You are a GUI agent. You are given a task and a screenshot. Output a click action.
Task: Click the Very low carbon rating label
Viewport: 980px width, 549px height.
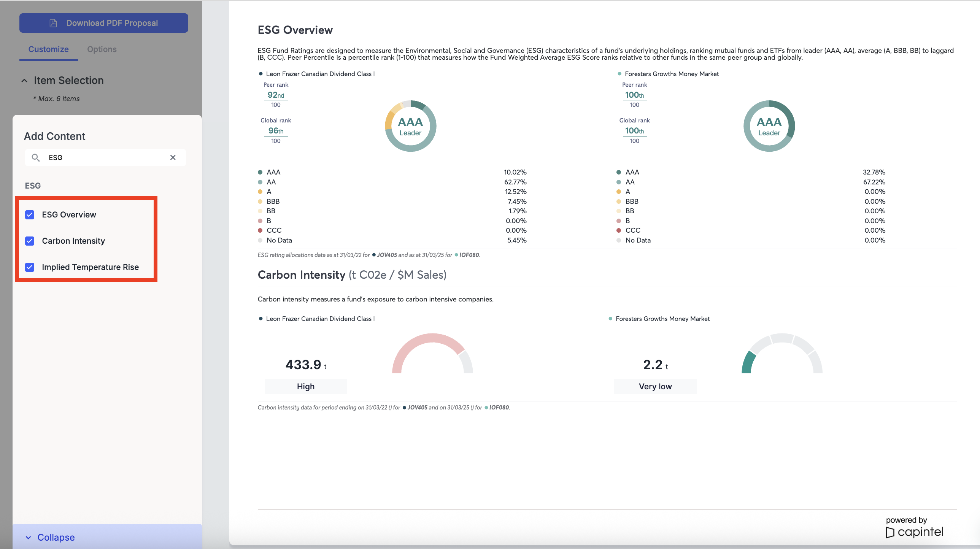point(656,387)
